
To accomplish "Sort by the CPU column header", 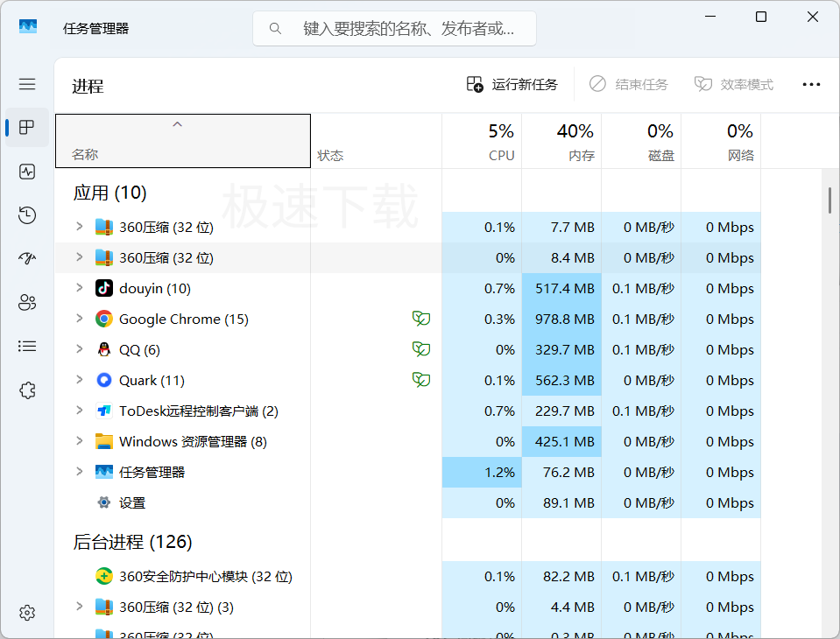I will [482, 141].
